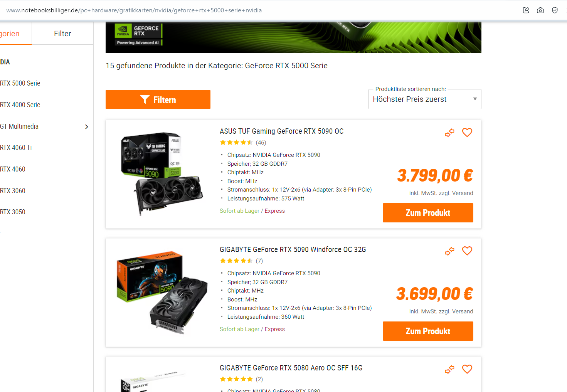Click the orange Filtern button
This screenshot has height=392, width=567.
[x=158, y=99]
